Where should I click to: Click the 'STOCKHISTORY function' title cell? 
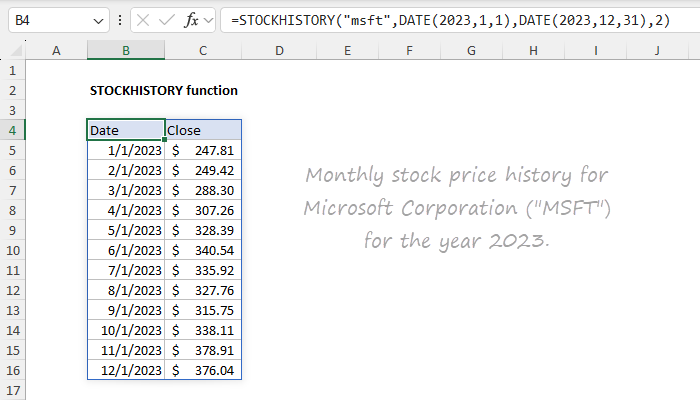click(163, 91)
